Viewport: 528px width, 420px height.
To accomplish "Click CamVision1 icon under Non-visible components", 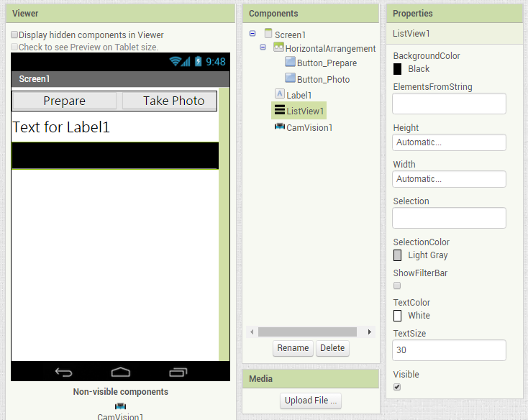I will click(120, 406).
